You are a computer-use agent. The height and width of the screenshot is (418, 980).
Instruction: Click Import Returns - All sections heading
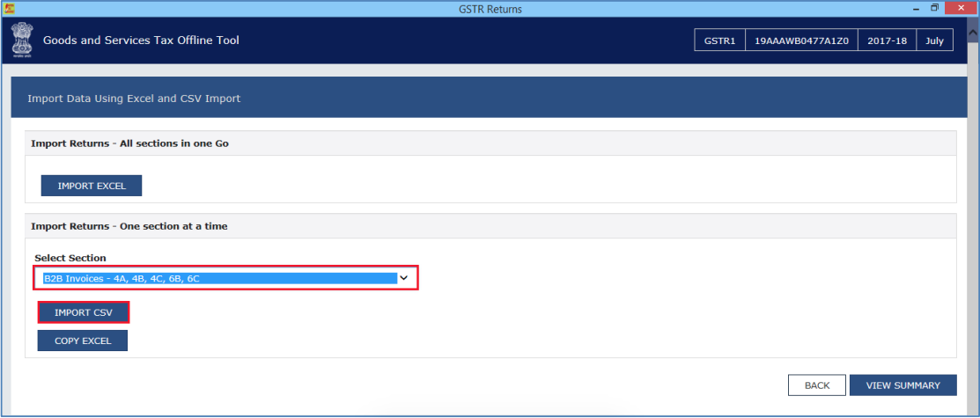click(130, 143)
